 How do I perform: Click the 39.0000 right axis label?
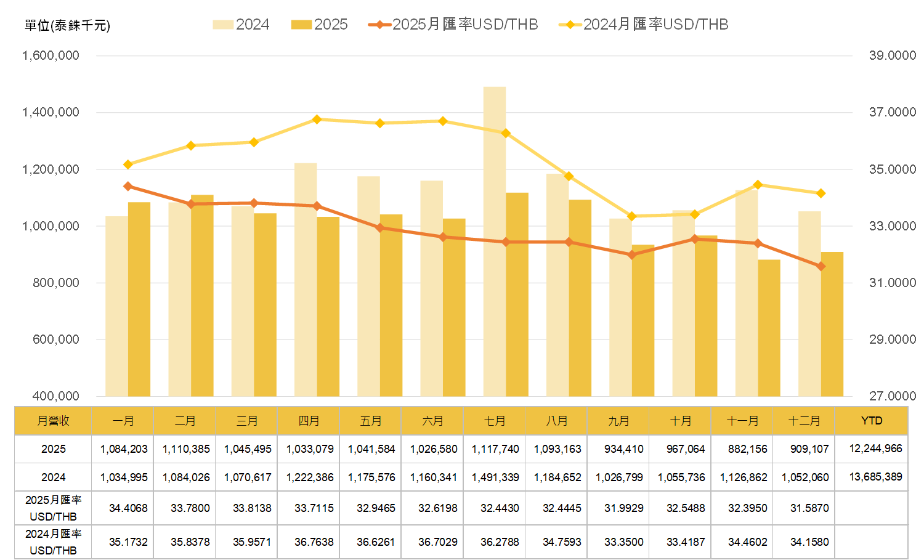pyautogui.click(x=892, y=55)
